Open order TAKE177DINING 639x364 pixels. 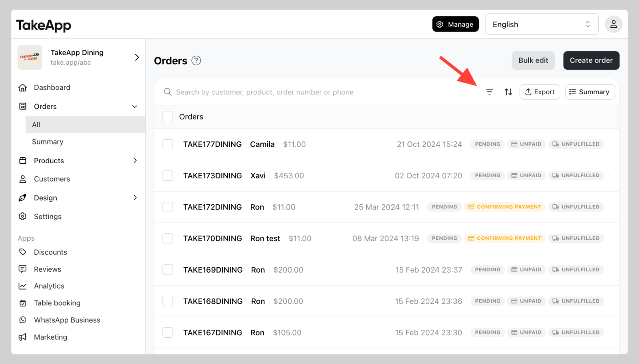point(212,144)
